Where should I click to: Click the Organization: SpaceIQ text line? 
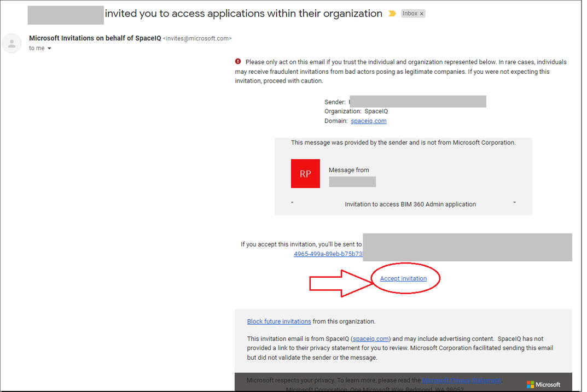(x=356, y=112)
